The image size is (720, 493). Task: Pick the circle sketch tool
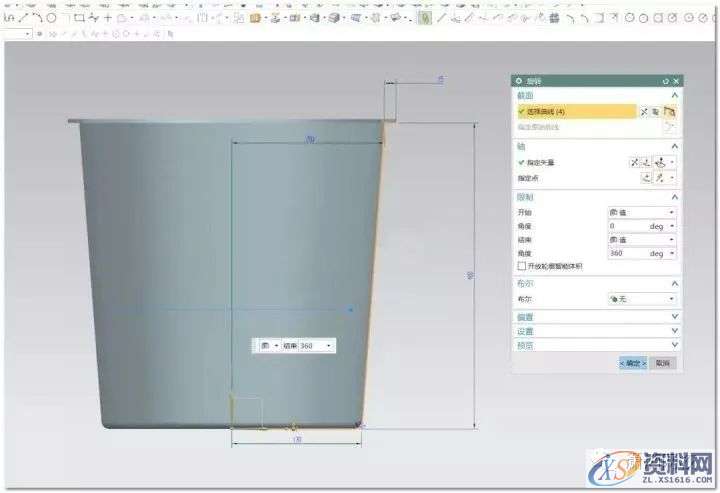51,18
